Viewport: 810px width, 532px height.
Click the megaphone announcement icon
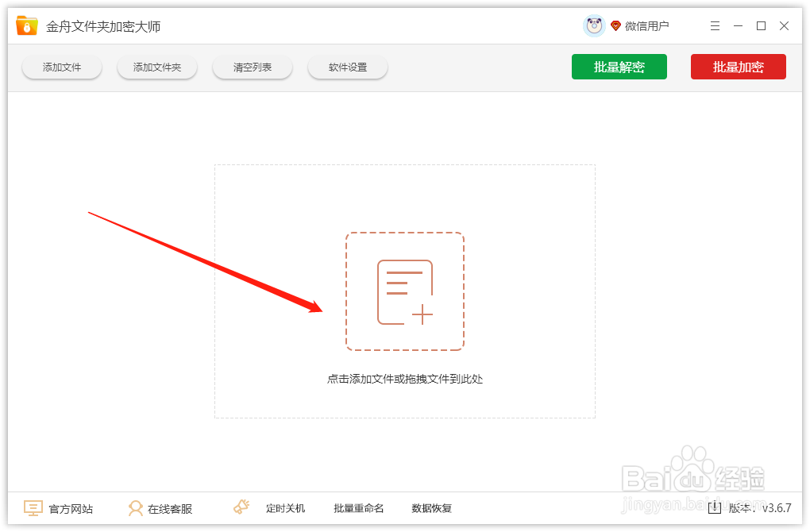click(241, 507)
